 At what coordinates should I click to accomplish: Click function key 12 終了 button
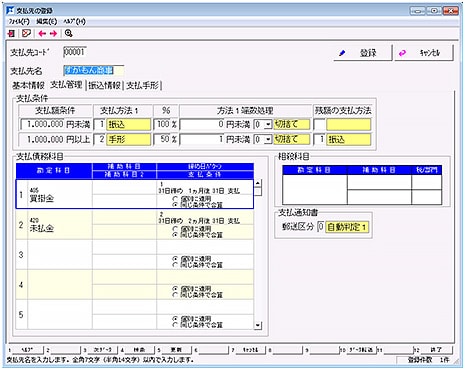click(436, 350)
